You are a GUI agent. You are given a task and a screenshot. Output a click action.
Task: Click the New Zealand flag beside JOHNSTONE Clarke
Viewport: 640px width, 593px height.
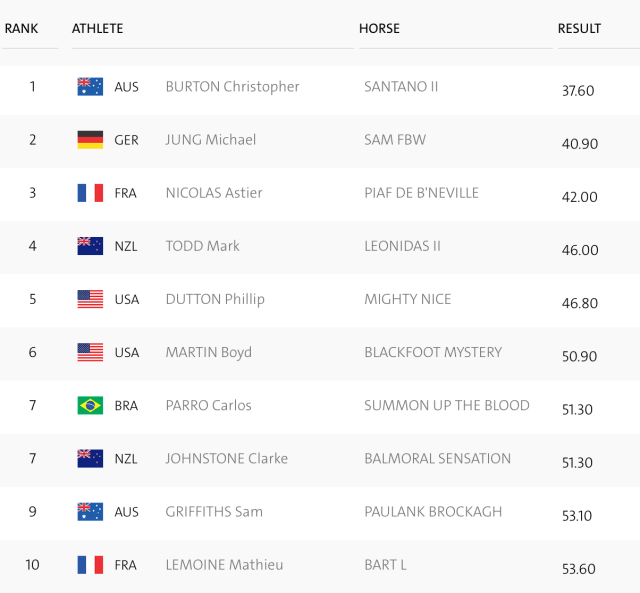point(90,458)
